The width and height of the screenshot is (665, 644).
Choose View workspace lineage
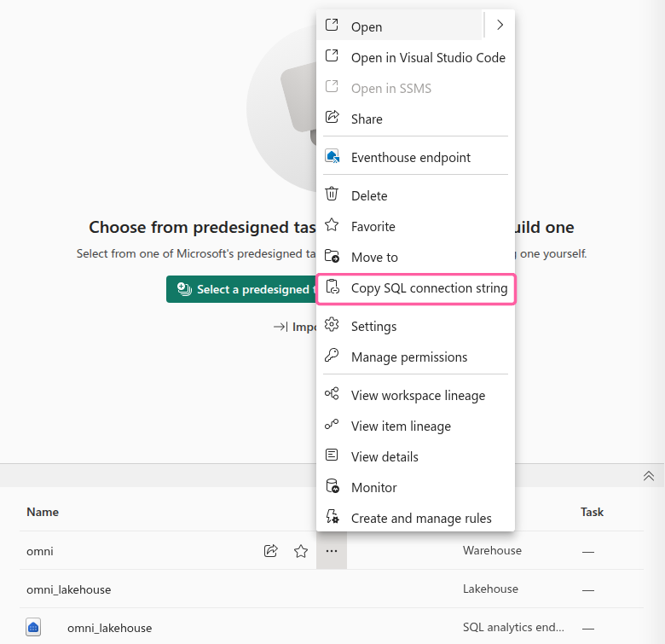tap(416, 396)
